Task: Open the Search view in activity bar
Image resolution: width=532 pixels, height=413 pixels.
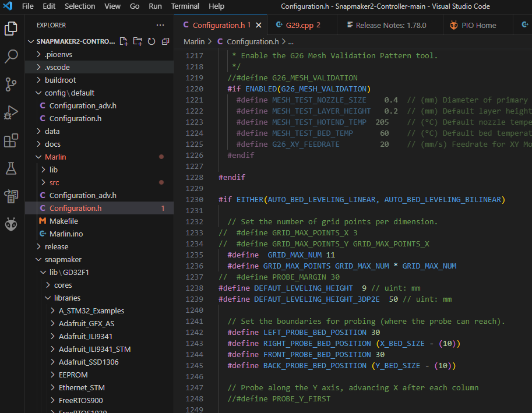Action: pos(11,57)
